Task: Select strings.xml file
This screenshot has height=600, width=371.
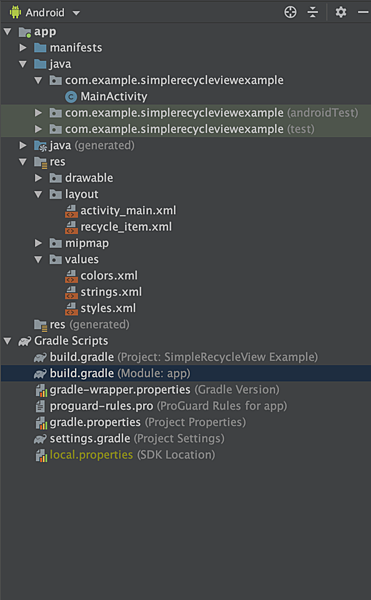Action: [104, 292]
